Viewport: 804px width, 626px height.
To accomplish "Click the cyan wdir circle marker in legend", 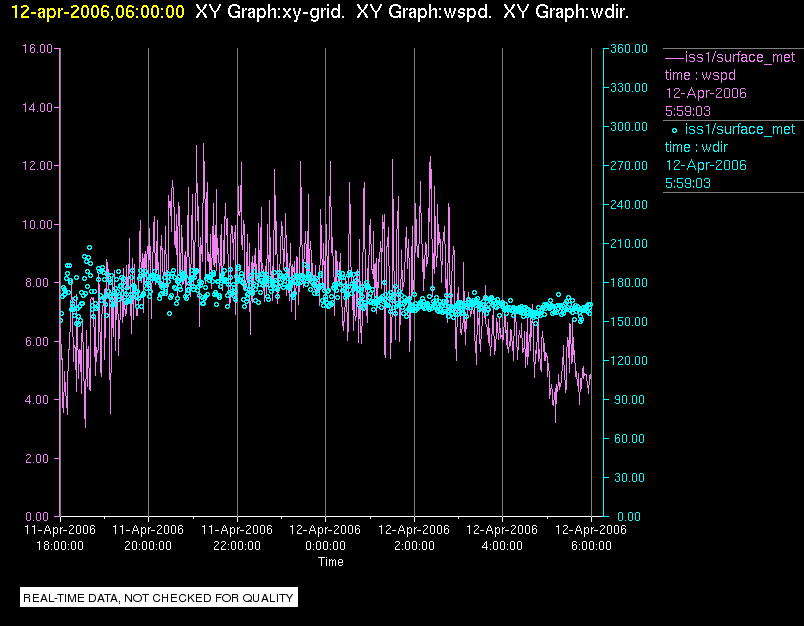I will 674,130.
